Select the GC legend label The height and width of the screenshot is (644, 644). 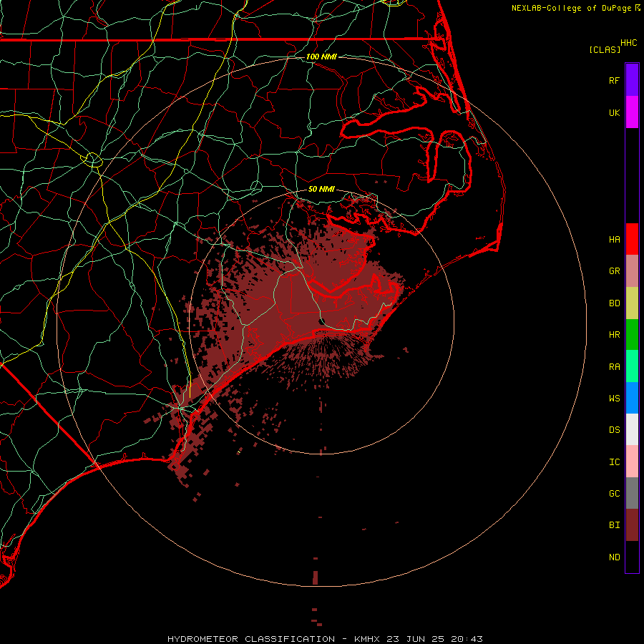click(x=614, y=494)
